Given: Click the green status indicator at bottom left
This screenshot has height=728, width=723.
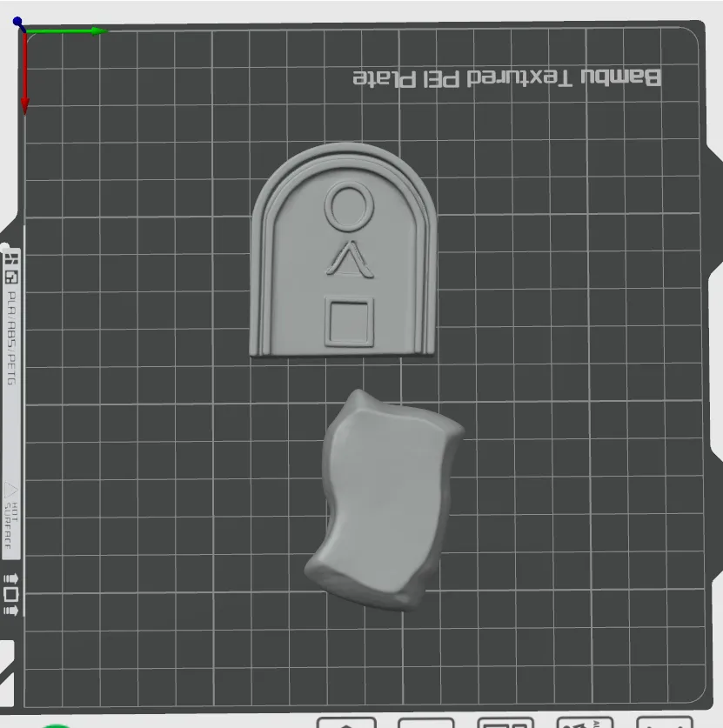Looking at the screenshot, I should [57, 725].
